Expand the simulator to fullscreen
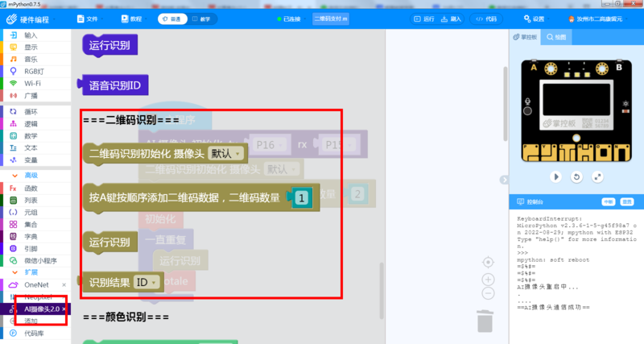The image size is (644, 344). tap(597, 176)
